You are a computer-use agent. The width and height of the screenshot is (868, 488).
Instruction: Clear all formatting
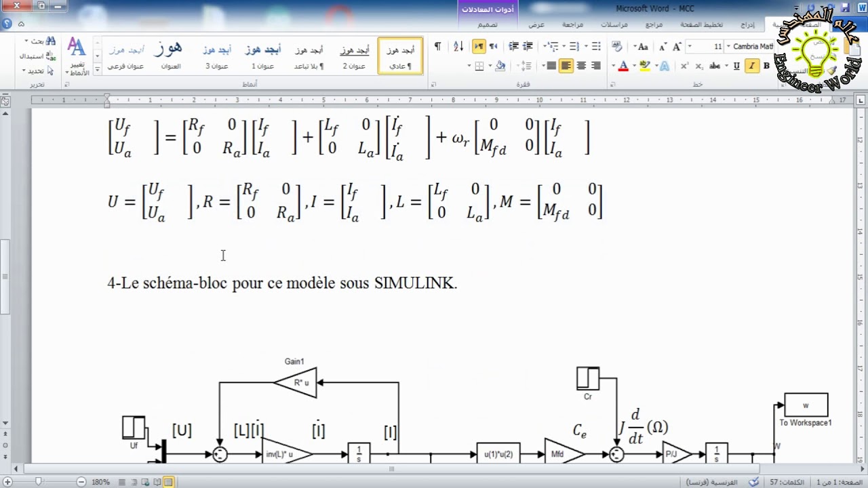tap(617, 47)
